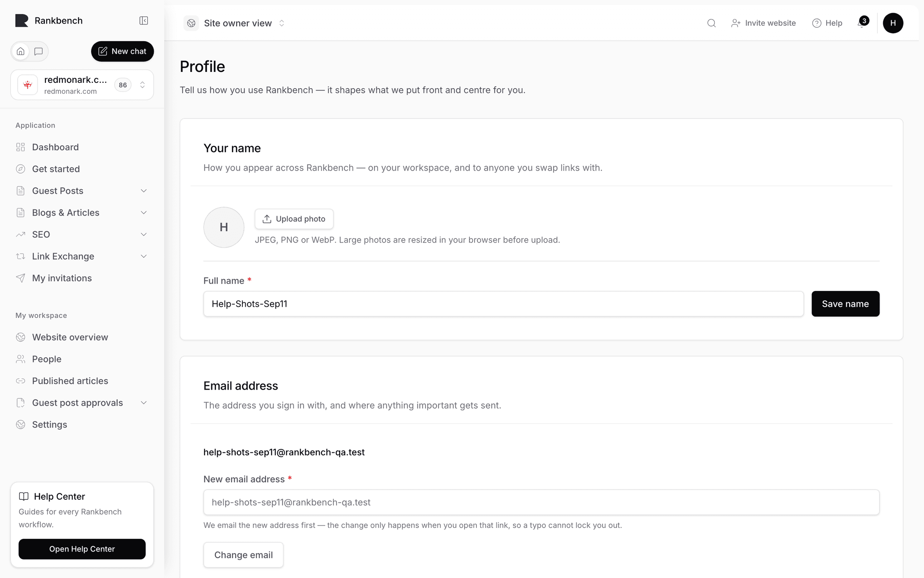924x578 pixels.
Task: Click Open Help Center button
Action: [82, 549]
